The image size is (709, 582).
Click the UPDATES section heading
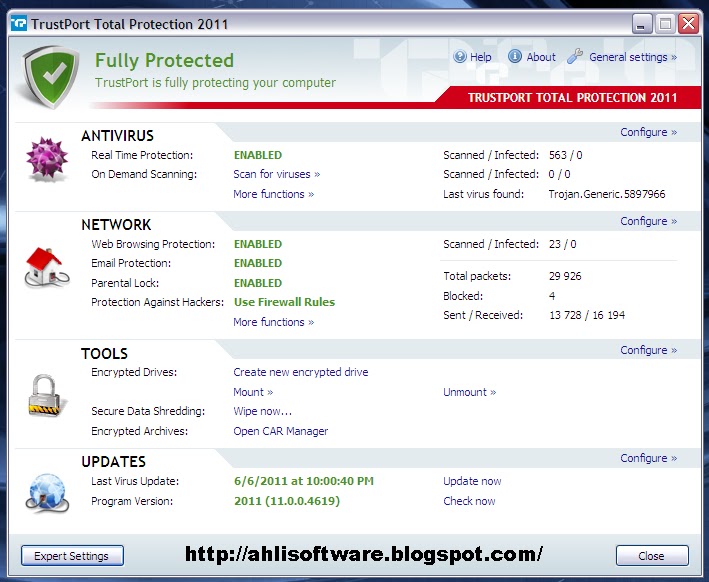click(113, 462)
